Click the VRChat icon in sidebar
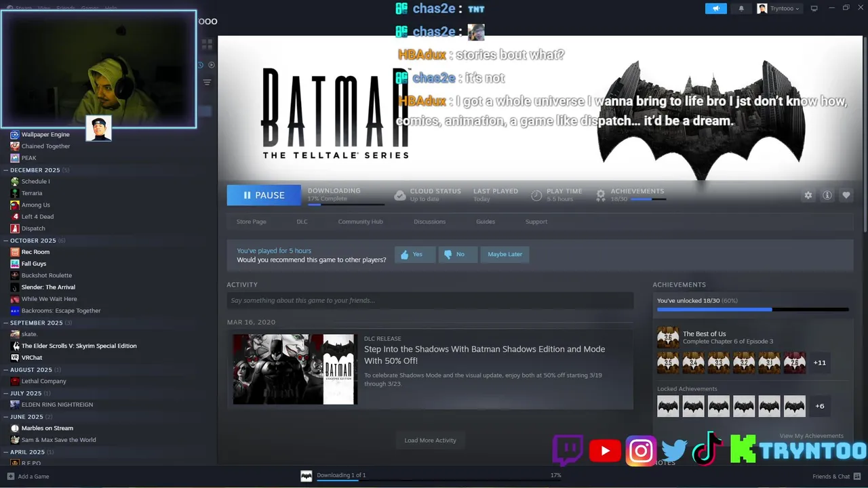 point(15,358)
